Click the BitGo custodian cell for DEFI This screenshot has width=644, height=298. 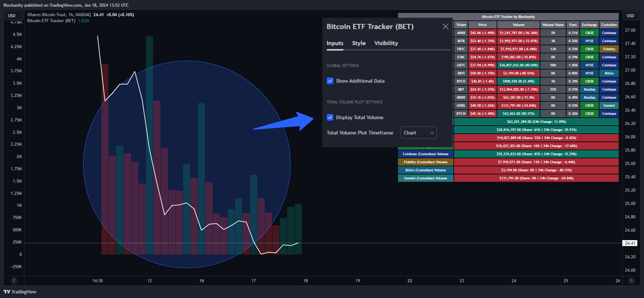[609, 73]
